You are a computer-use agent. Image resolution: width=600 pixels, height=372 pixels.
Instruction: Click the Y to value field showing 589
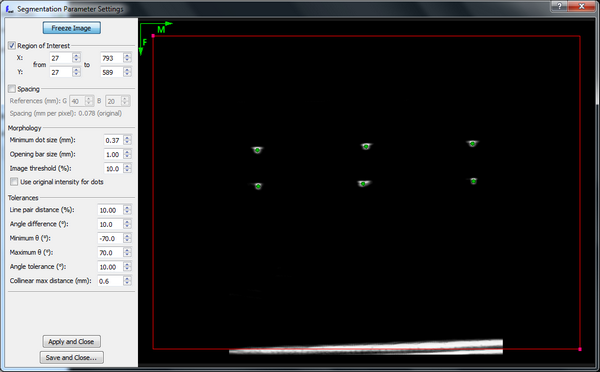click(111, 72)
